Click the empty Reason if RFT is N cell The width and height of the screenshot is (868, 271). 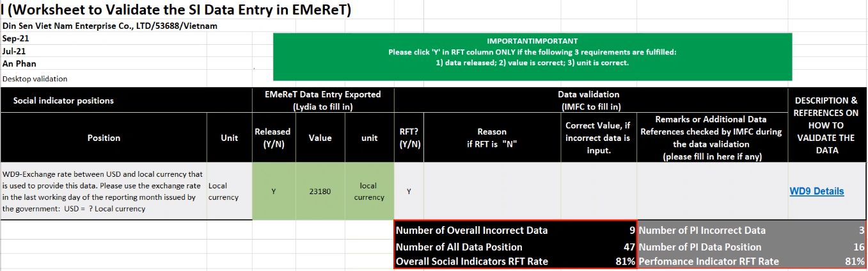pos(493,191)
